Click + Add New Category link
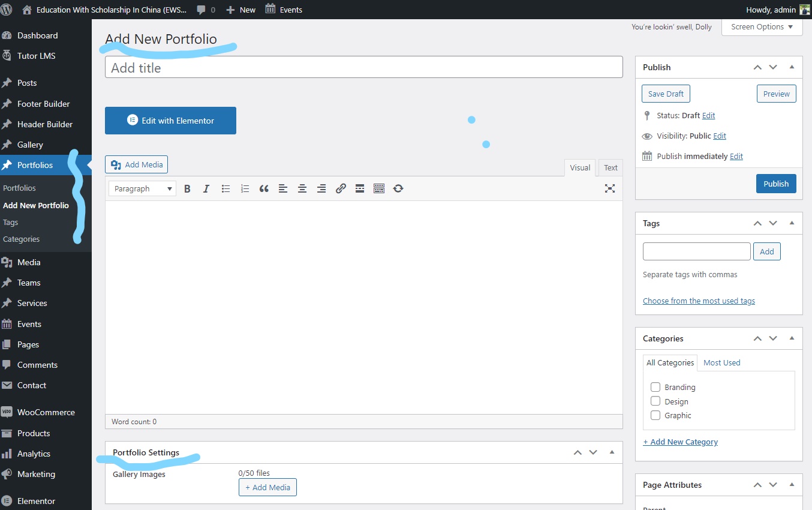The height and width of the screenshot is (510, 812). pyautogui.click(x=680, y=442)
